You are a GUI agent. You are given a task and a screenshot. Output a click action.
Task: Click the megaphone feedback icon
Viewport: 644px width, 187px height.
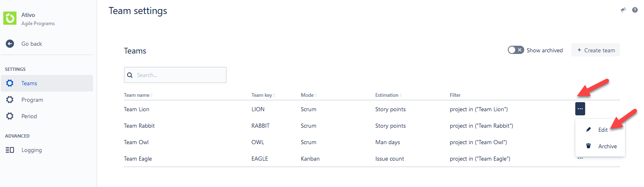pos(623,10)
